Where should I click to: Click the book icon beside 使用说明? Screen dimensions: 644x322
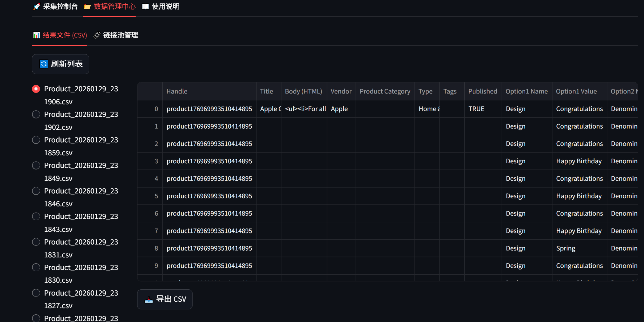click(x=145, y=6)
